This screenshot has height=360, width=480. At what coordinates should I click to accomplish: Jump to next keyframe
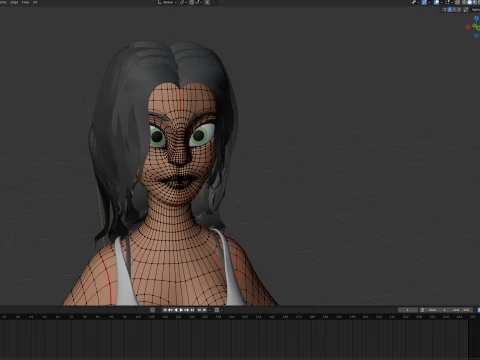[x=187, y=310]
